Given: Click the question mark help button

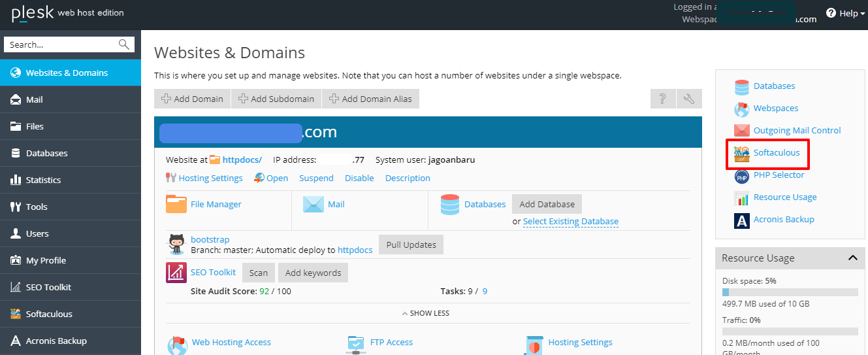Looking at the screenshot, I should click(x=662, y=99).
